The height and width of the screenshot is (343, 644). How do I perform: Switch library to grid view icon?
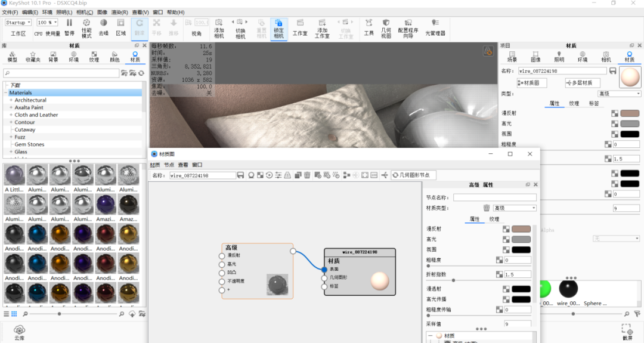(14, 314)
